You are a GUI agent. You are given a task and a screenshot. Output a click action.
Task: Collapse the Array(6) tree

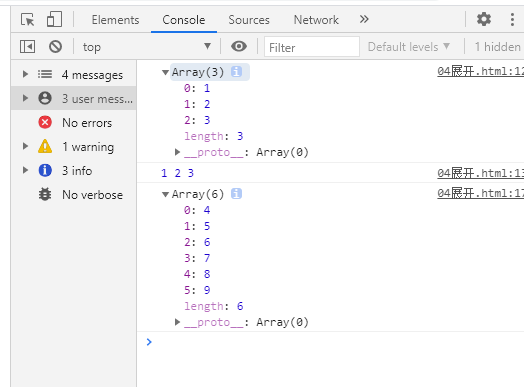pos(165,194)
